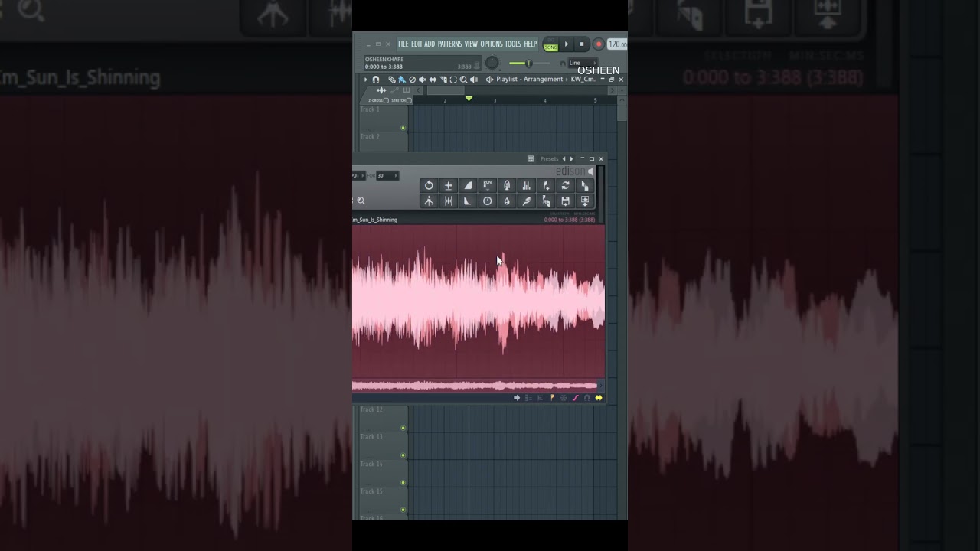Select the playlist slip tool
This screenshot has width=980, height=551.
pos(433,80)
